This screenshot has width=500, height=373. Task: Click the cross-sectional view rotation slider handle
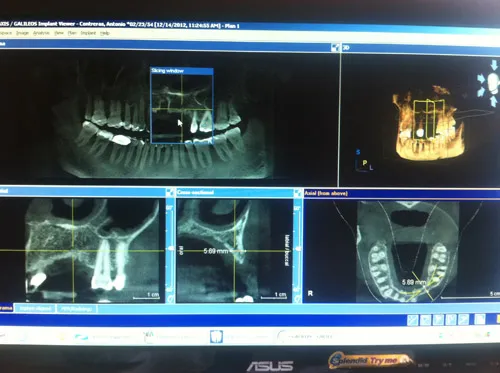299,249
